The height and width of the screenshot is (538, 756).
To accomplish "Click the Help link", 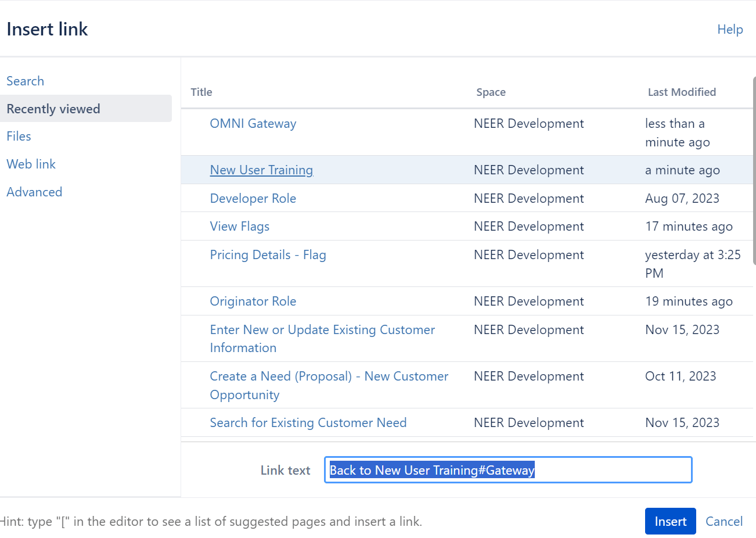I will coord(730,29).
